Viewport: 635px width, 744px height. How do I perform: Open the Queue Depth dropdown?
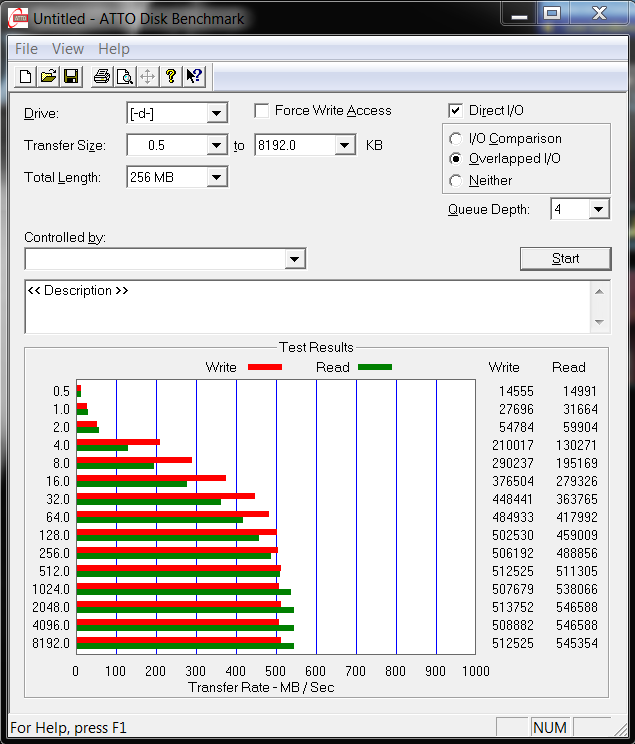(x=598, y=209)
